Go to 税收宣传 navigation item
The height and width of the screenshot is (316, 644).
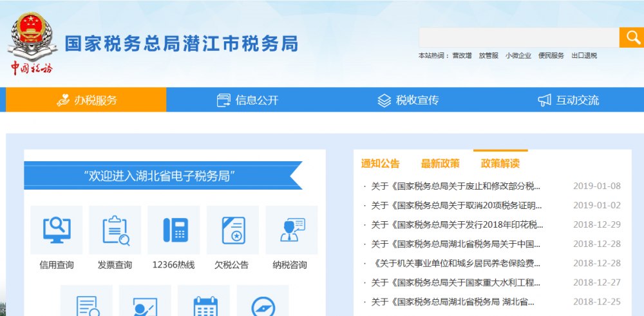click(x=407, y=100)
